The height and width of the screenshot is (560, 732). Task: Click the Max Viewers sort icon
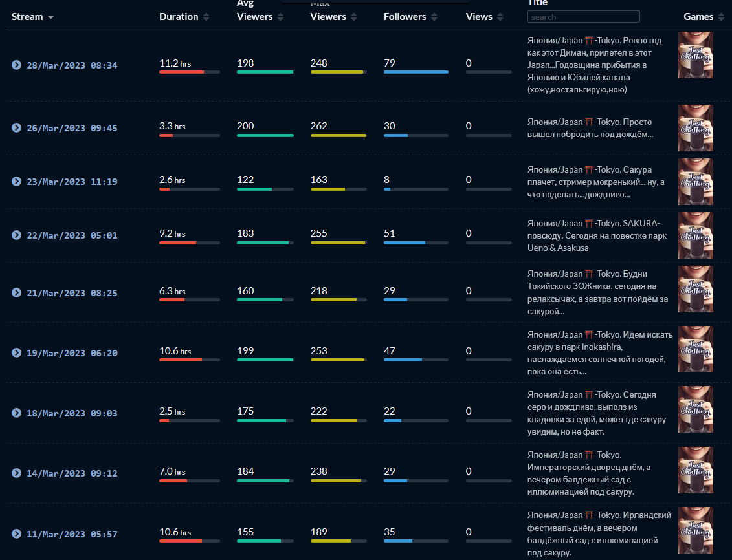pyautogui.click(x=354, y=17)
